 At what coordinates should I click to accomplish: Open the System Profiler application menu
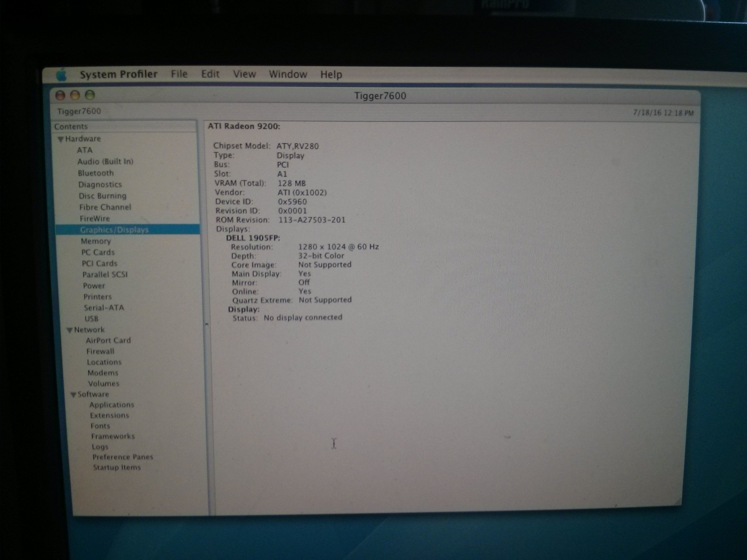[x=119, y=74]
